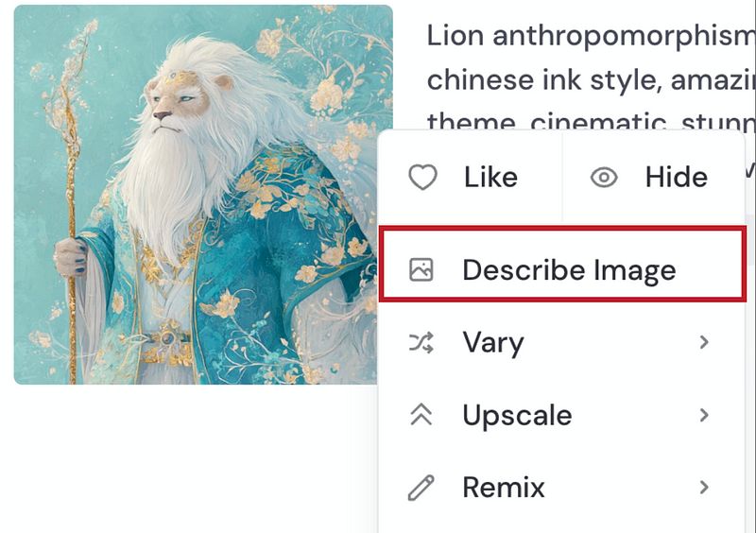
Task: Click the pencil Remix icon
Action: (421, 488)
